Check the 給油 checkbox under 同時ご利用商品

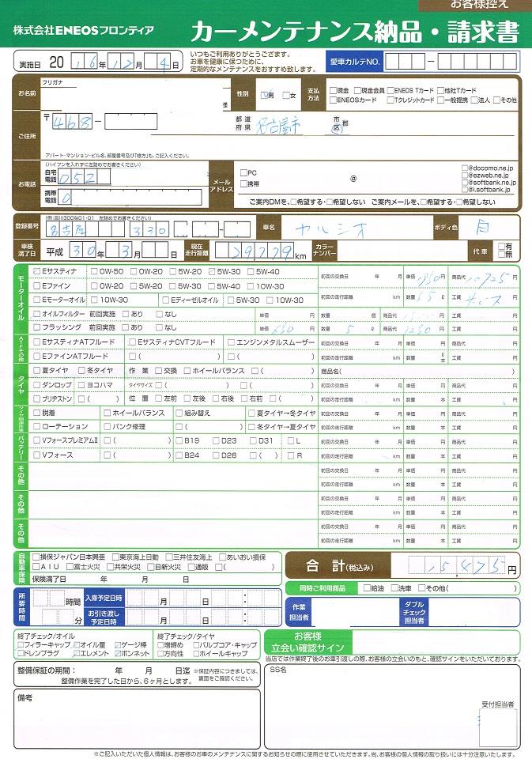367,588
